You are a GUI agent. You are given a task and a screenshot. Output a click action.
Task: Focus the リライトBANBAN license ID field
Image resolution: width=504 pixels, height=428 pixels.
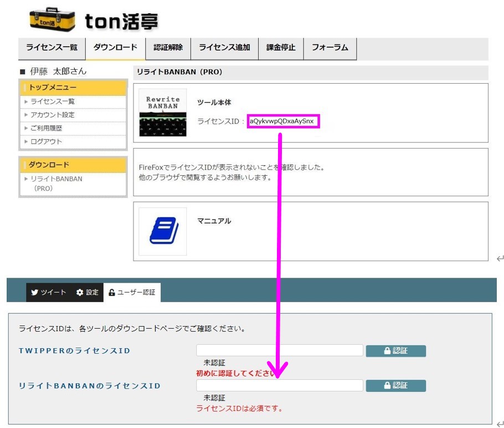(x=279, y=386)
